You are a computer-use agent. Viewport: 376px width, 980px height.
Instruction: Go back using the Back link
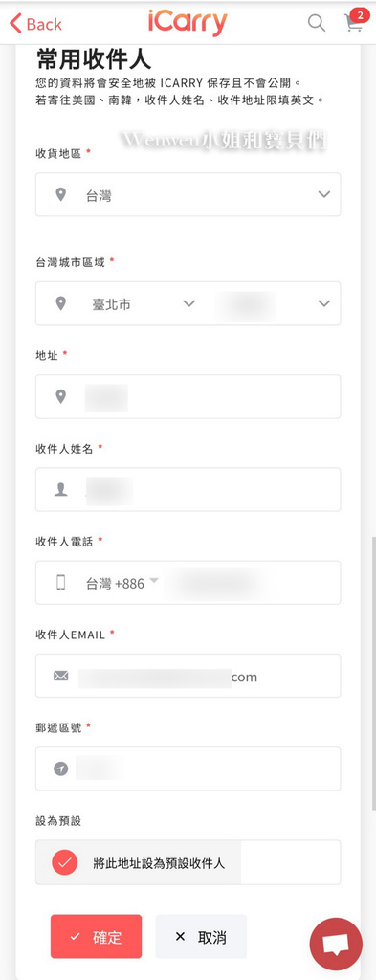(35, 24)
